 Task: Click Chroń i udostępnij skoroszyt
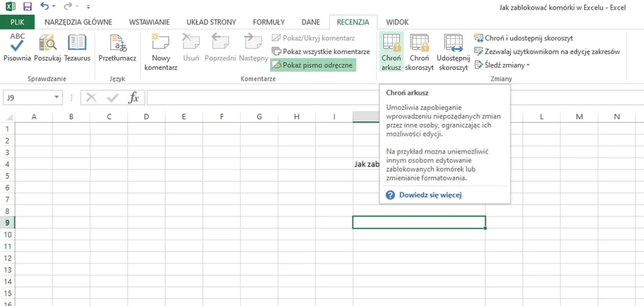click(x=523, y=38)
